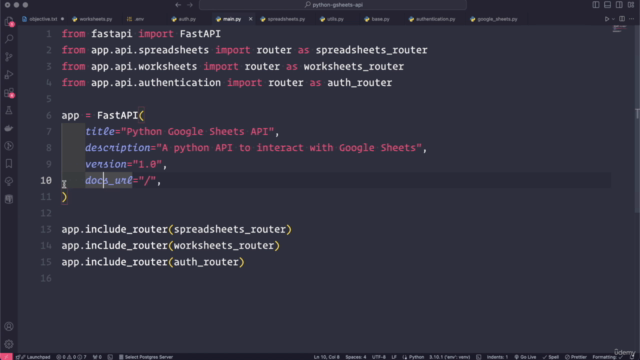Open the Run and Debug view
Viewport: 640px width, 360px height.
pos(9,75)
